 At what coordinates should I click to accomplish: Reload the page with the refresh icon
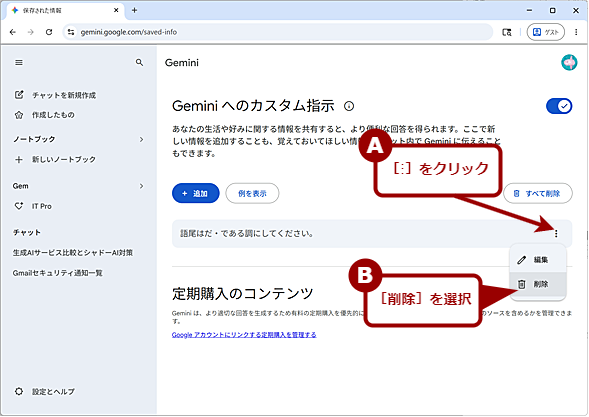[x=49, y=32]
